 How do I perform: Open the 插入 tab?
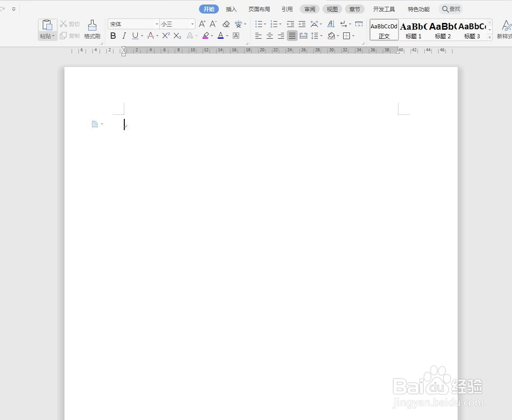click(x=231, y=9)
